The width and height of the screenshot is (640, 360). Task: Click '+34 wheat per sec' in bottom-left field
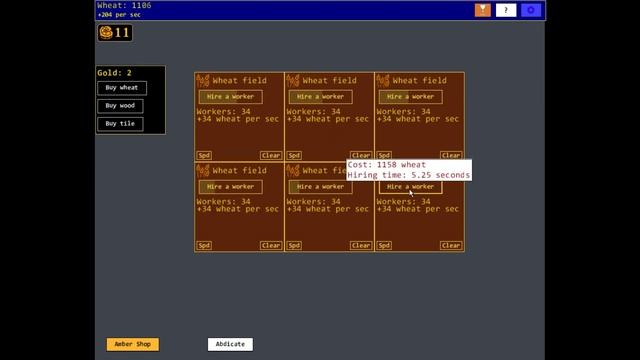coord(238,209)
